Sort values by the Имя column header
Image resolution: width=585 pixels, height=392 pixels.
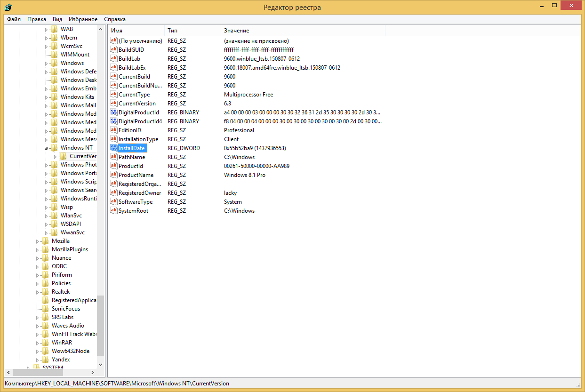(136, 30)
